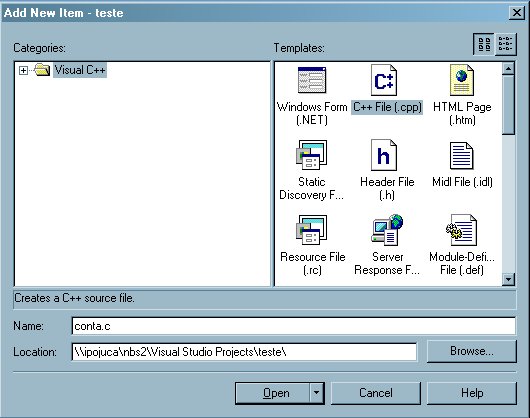Image resolution: width=530 pixels, height=418 pixels.
Task: Focus the Name field containing conta.c
Action: 293,326
